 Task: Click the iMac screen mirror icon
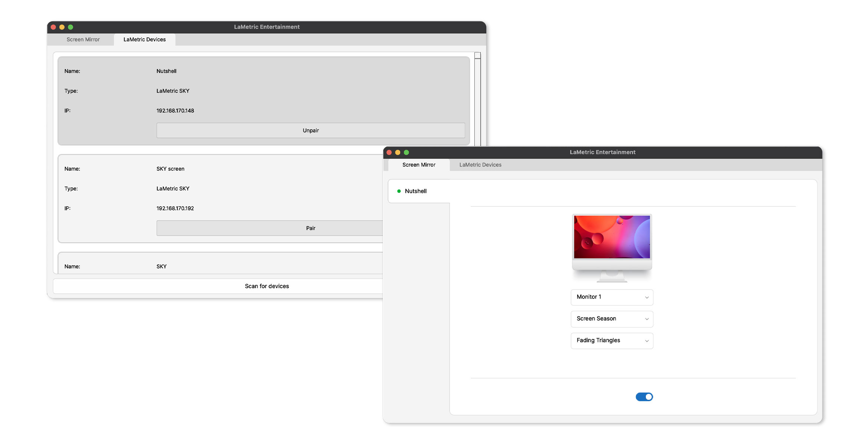[x=612, y=246]
